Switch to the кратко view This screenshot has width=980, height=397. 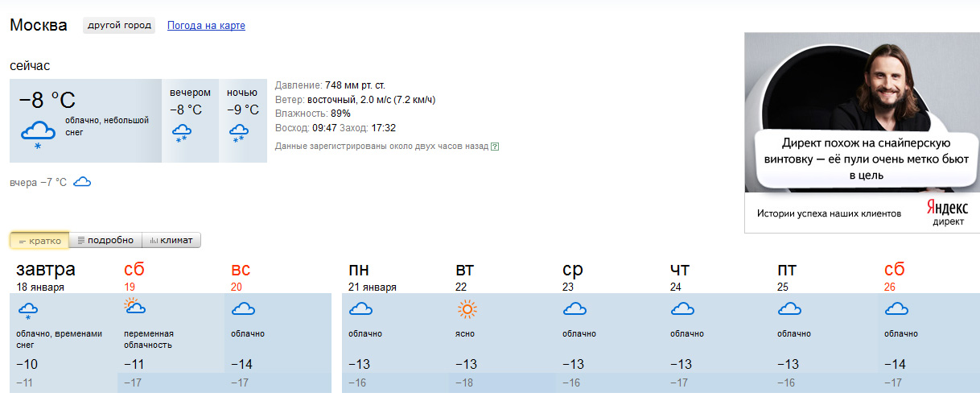[39, 241]
